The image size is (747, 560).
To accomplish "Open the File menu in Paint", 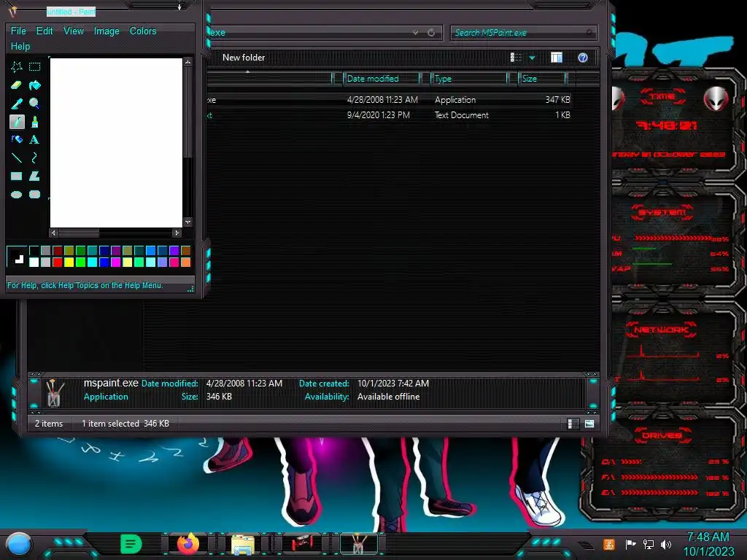I will 18,31.
